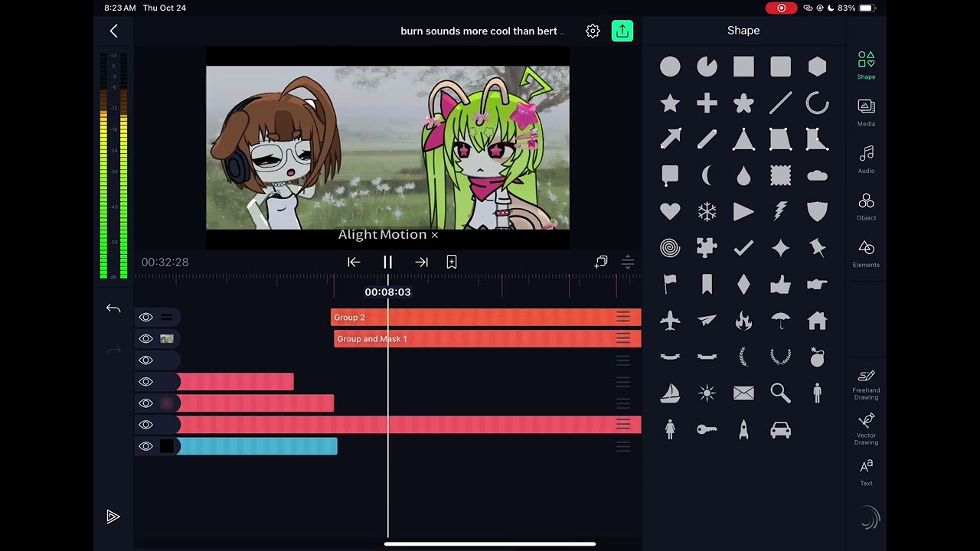Insert the house shape
980x551 pixels.
click(x=817, y=321)
